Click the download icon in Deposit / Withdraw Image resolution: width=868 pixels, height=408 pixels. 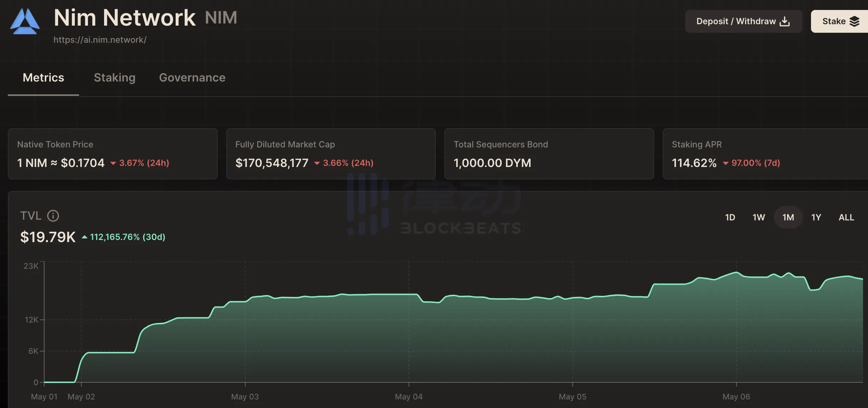785,21
